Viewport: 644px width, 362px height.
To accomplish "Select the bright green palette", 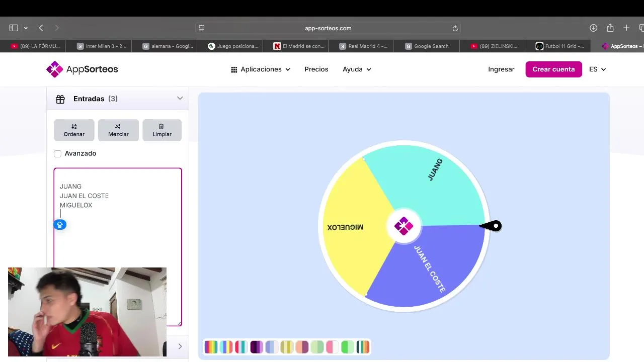I will point(348,347).
